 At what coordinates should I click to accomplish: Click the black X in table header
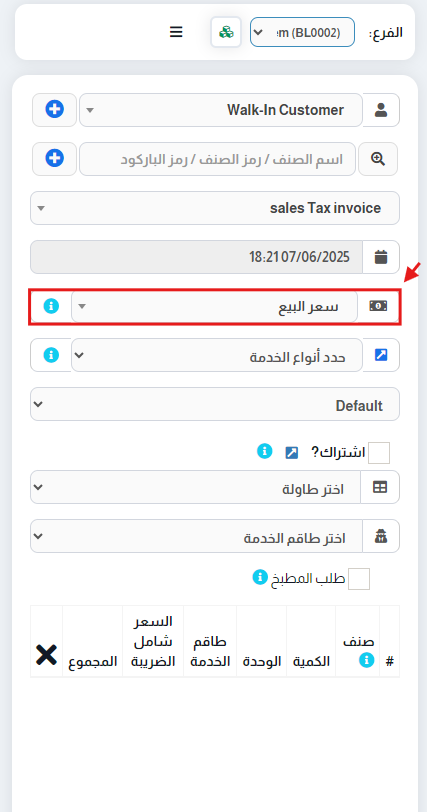click(47, 655)
